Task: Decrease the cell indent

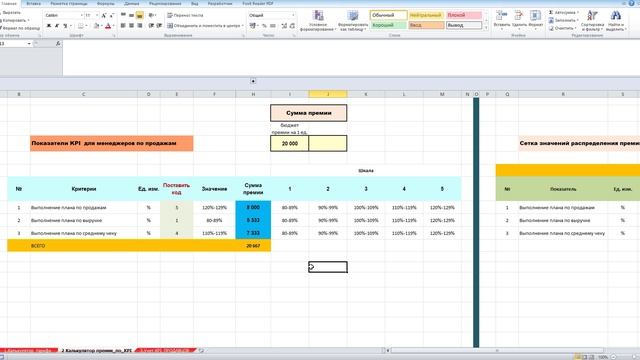Action: click(151, 26)
